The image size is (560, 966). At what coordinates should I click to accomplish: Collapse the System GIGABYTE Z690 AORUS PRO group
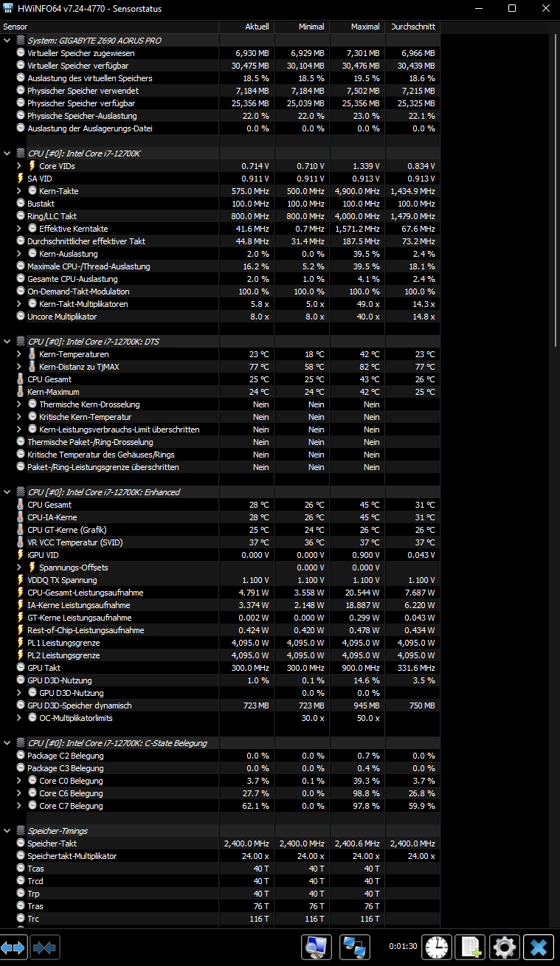(x=7, y=41)
